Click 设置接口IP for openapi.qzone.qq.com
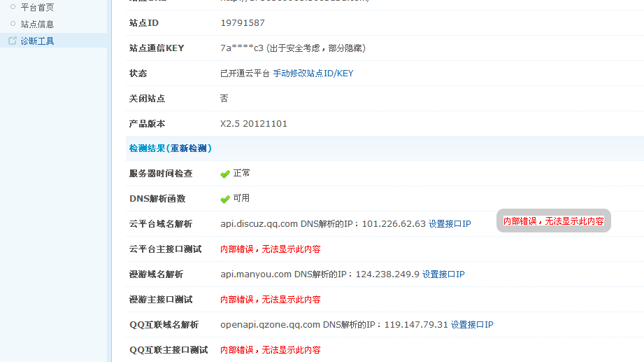644x362 pixels. (x=472, y=325)
